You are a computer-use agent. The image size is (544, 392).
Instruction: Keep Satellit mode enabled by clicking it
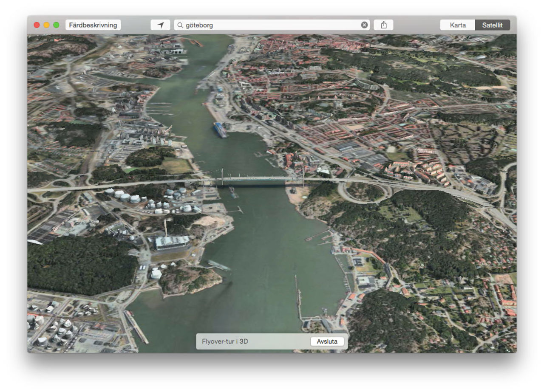(493, 25)
